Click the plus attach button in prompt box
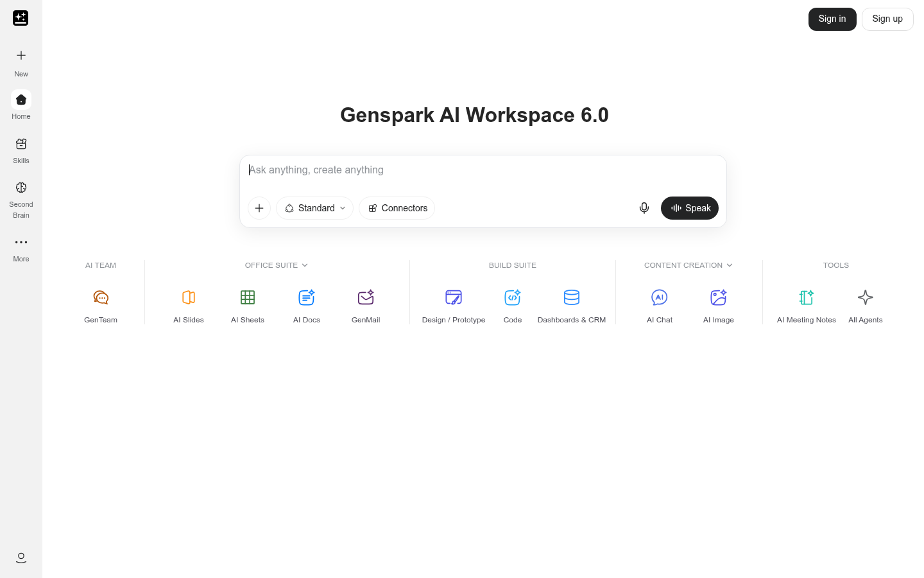This screenshot has width=924, height=578. 259,208
